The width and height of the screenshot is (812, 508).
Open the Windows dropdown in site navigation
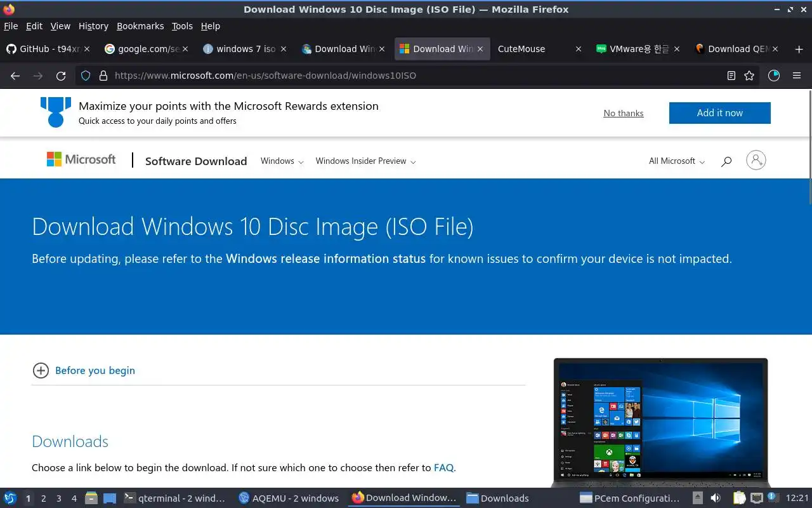pyautogui.click(x=282, y=161)
